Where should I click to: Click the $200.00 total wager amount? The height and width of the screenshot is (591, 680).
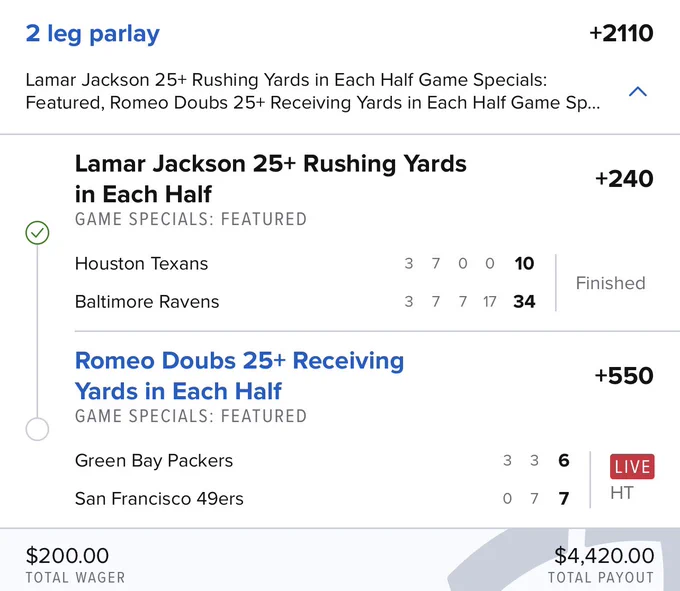tap(67, 555)
